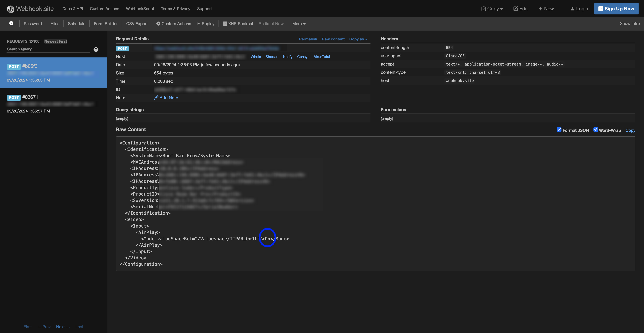Click the Search Query input field
The height and width of the screenshot is (333, 644).
tap(48, 49)
